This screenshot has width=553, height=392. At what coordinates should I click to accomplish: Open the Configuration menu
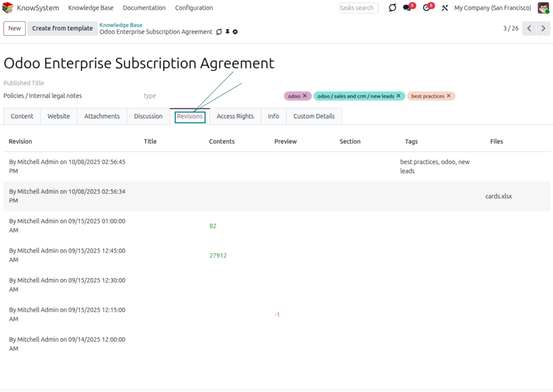(x=194, y=8)
